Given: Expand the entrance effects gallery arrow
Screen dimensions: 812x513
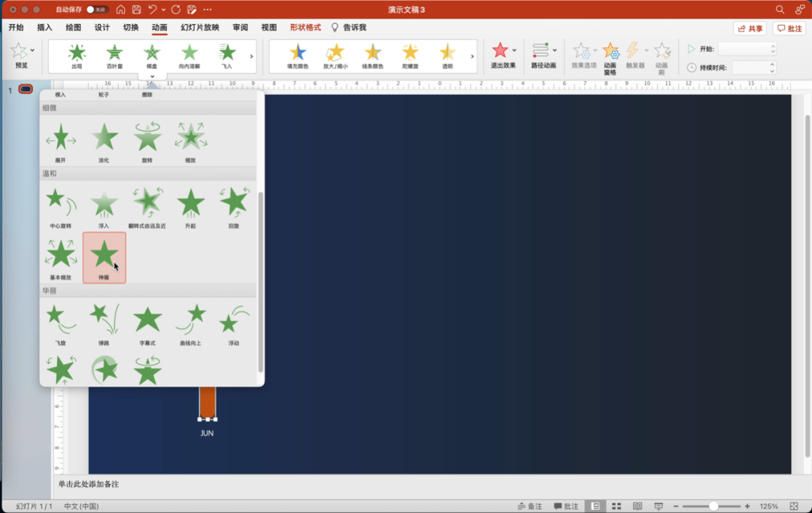Looking at the screenshot, I should point(252,56).
